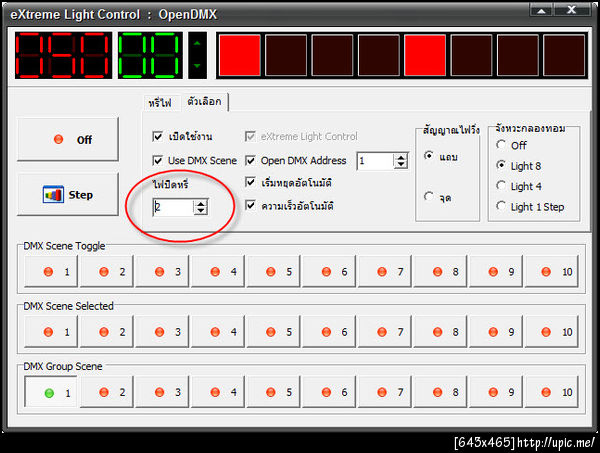Choose DMX Scene Selected button 1
Viewport: 600px width, 453px height.
pyautogui.click(x=51, y=332)
